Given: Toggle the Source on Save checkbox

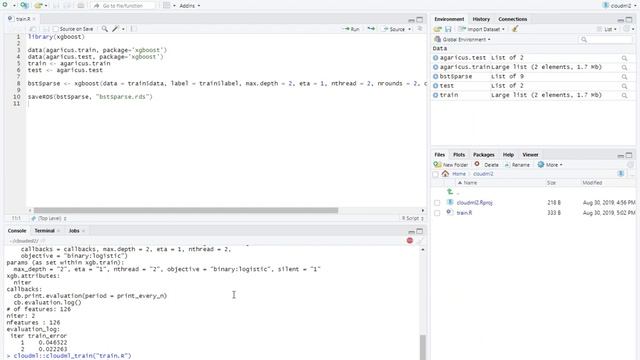Looking at the screenshot, I should coord(56,29).
